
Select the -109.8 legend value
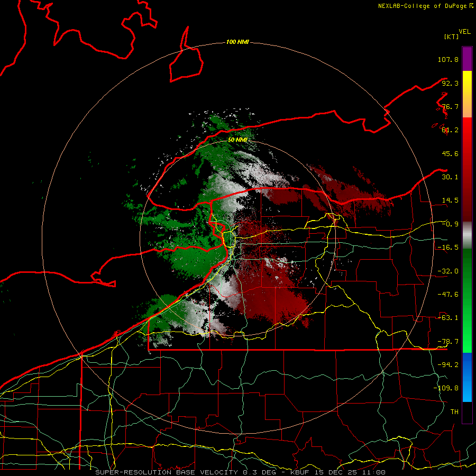coord(446,388)
